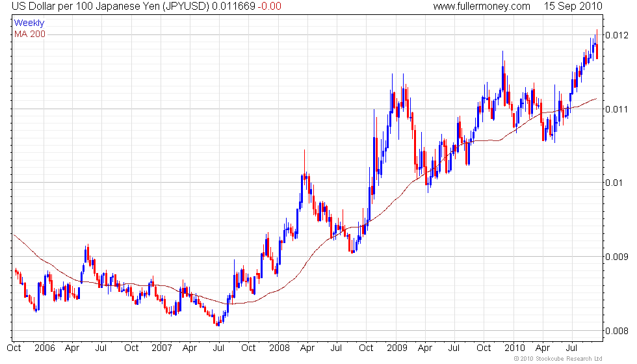Click the 2006 x-axis label
The width and height of the screenshot is (637, 364).
pyautogui.click(x=45, y=348)
